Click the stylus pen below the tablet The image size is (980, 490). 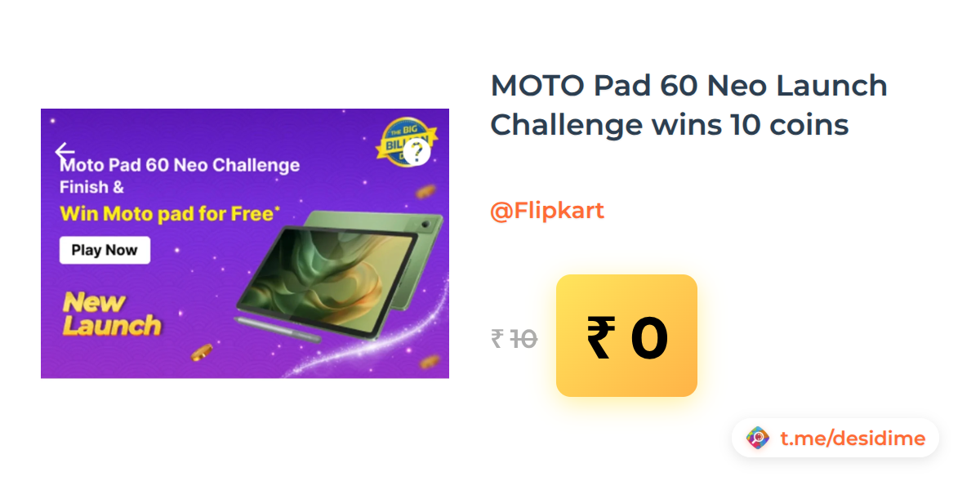tap(278, 329)
